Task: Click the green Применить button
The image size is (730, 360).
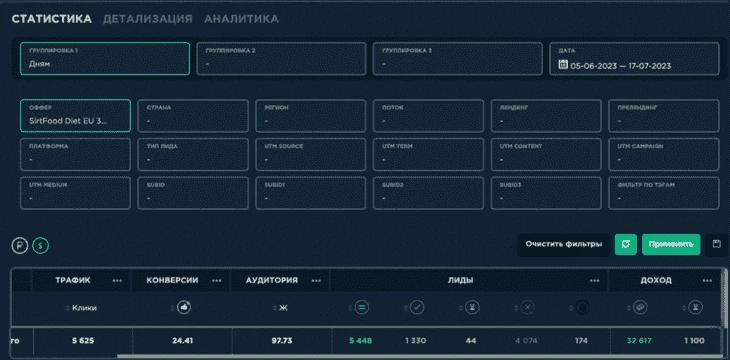Action: pyautogui.click(x=671, y=245)
